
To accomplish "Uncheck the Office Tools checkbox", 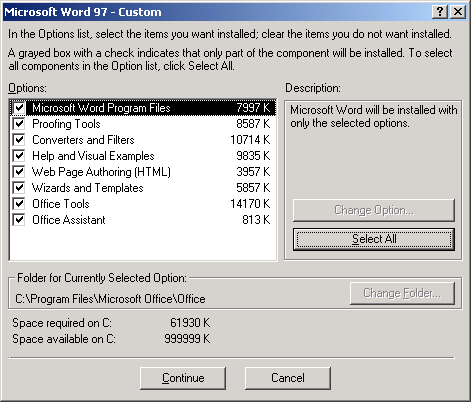I will click(x=19, y=204).
